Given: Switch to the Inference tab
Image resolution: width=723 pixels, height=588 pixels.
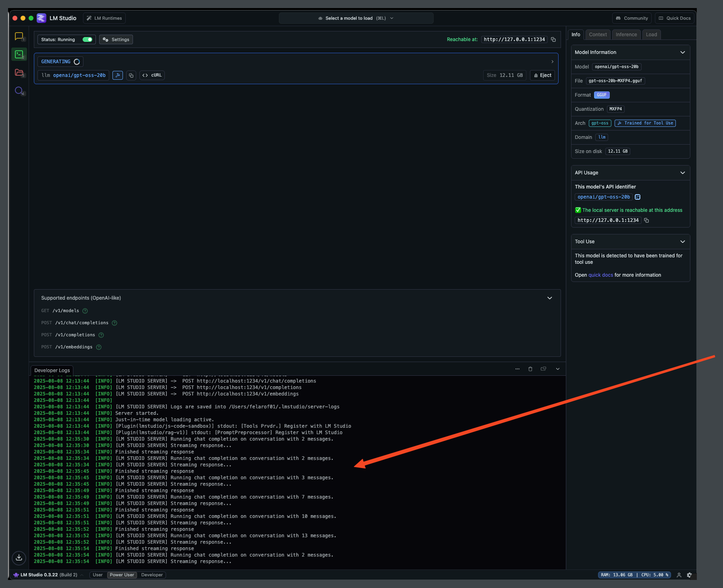Looking at the screenshot, I should (x=626, y=34).
